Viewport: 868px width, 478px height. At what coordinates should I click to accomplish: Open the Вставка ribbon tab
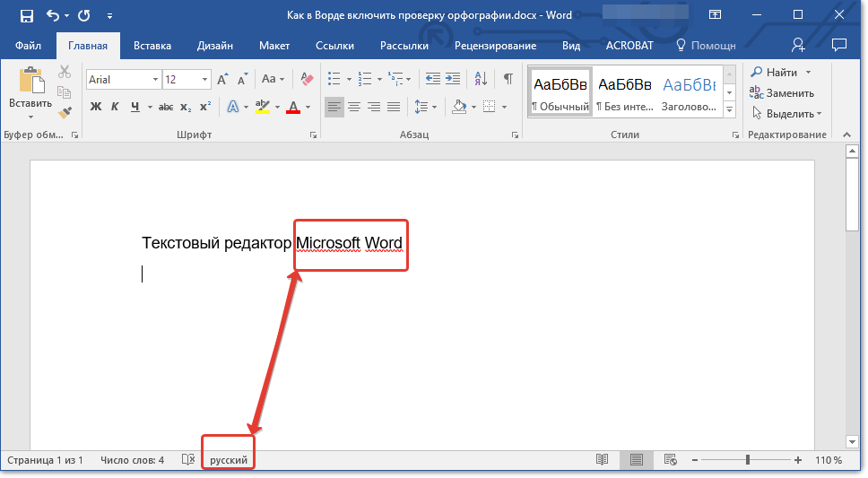pyautogui.click(x=152, y=46)
